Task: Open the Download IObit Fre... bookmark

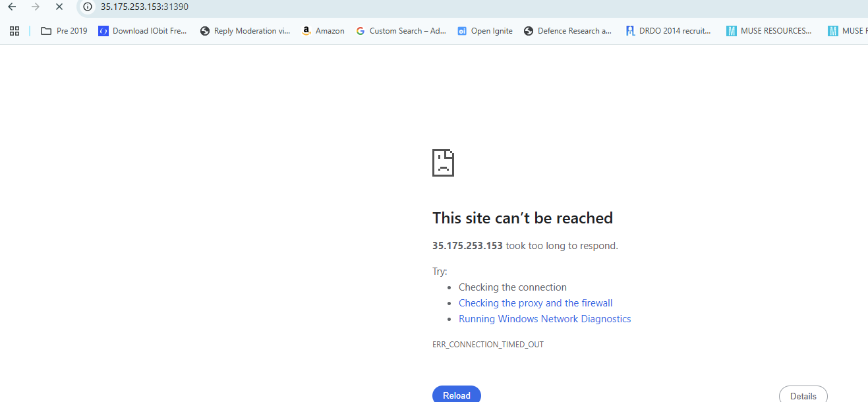Action: [142, 31]
